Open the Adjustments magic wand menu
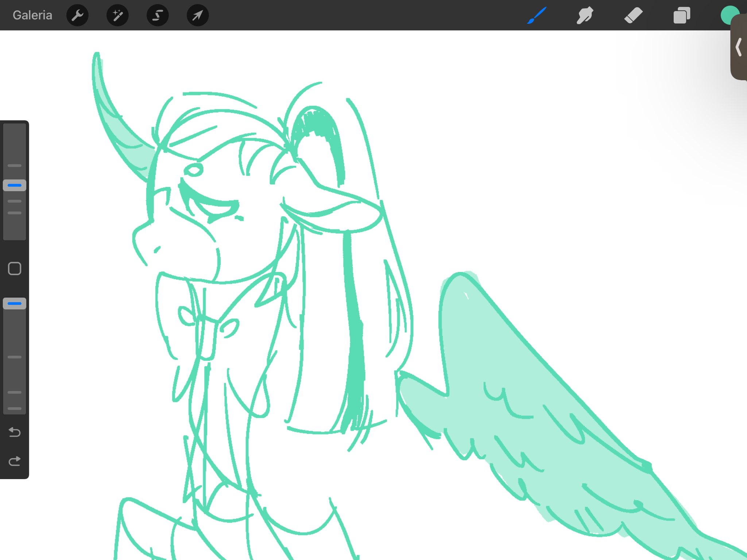This screenshot has width=747, height=560. point(117,15)
